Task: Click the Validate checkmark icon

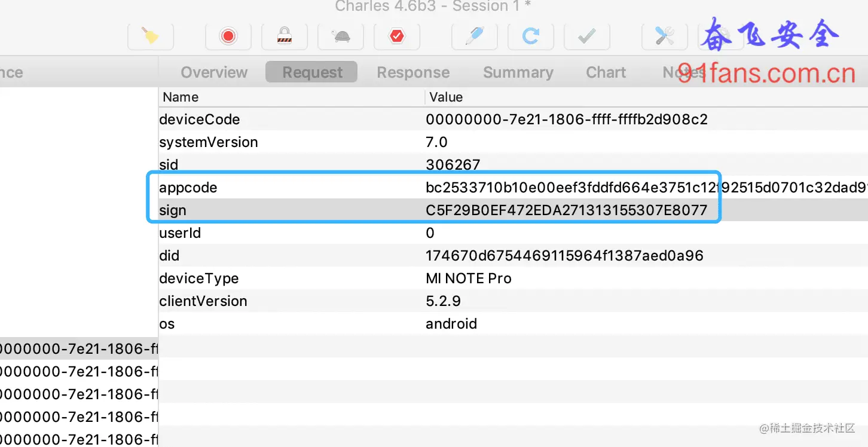Action: pos(586,37)
